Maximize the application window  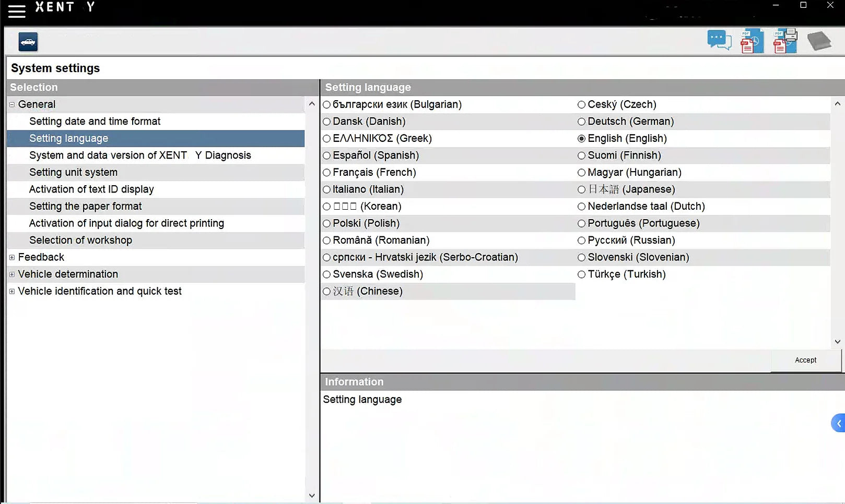pyautogui.click(x=803, y=5)
